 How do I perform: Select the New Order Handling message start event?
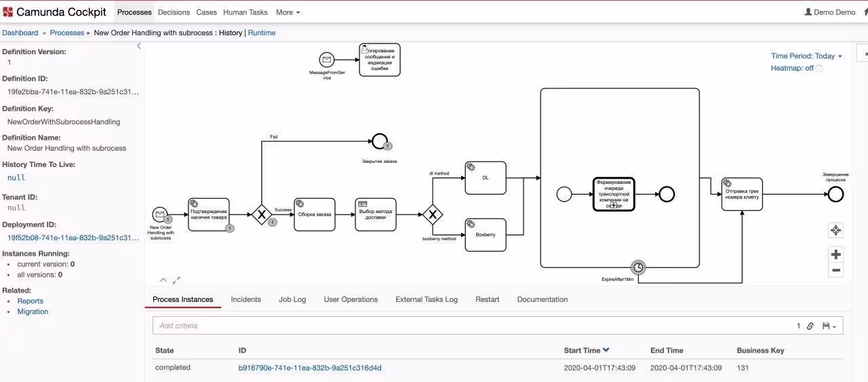[x=160, y=215]
